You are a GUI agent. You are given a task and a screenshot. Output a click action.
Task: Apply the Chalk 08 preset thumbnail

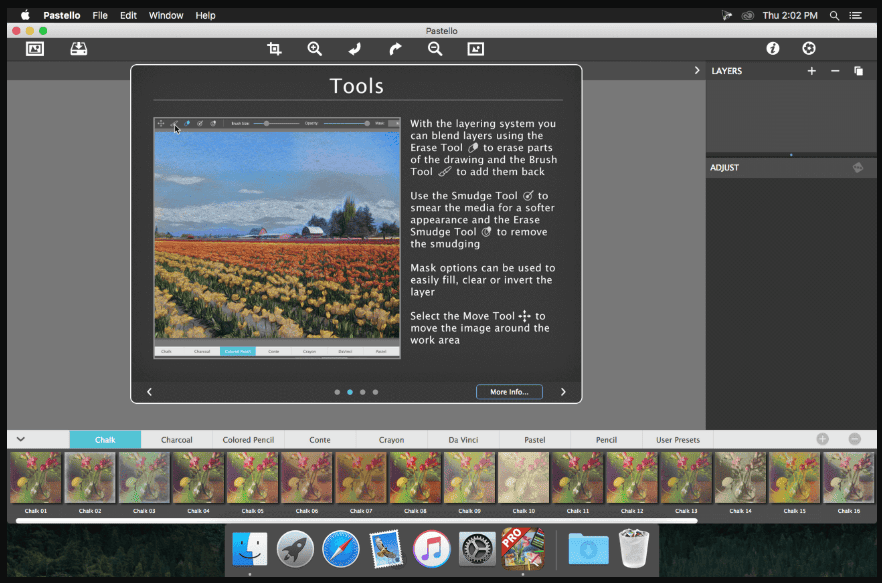pyautogui.click(x=415, y=478)
